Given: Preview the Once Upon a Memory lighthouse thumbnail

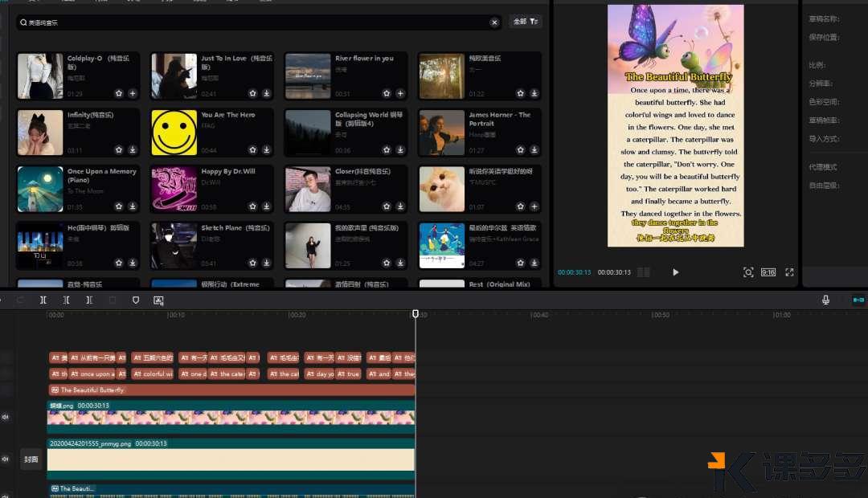Looking at the screenshot, I should [x=40, y=190].
